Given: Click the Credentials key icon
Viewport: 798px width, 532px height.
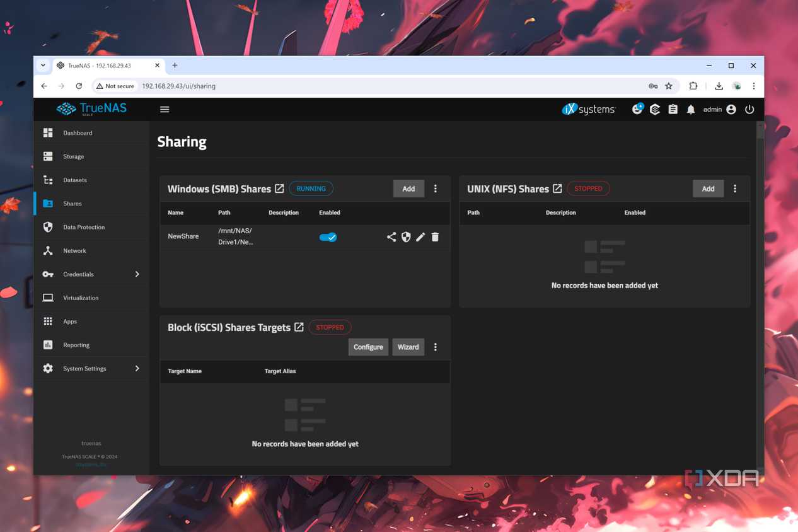Looking at the screenshot, I should [48, 274].
